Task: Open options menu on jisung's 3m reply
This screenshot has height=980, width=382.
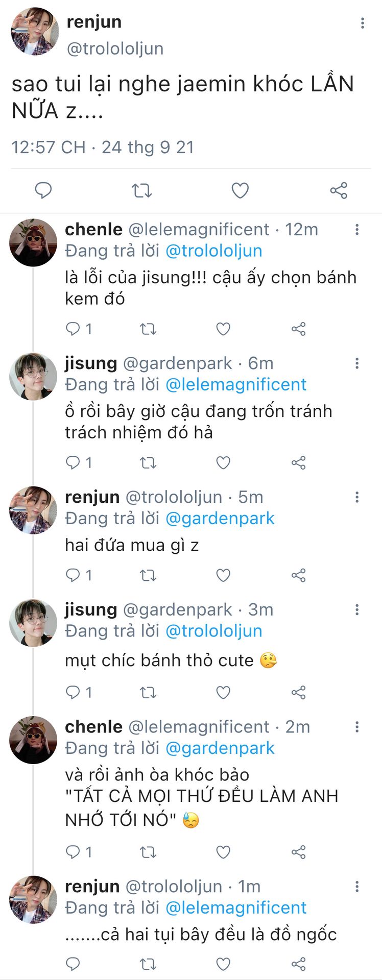Action: 357,610
